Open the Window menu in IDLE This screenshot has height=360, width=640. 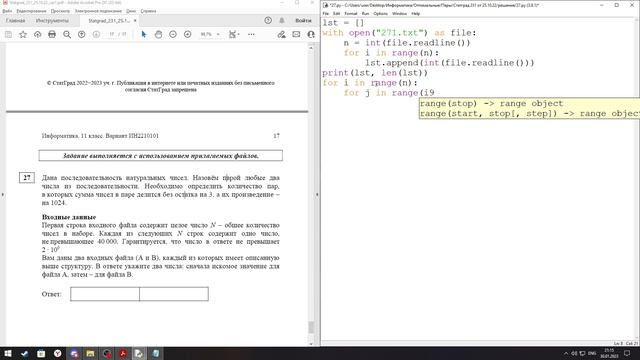point(399,14)
